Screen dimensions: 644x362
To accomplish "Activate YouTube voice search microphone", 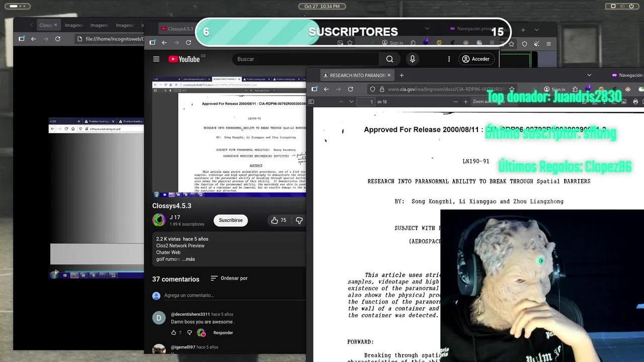I will 412,59.
